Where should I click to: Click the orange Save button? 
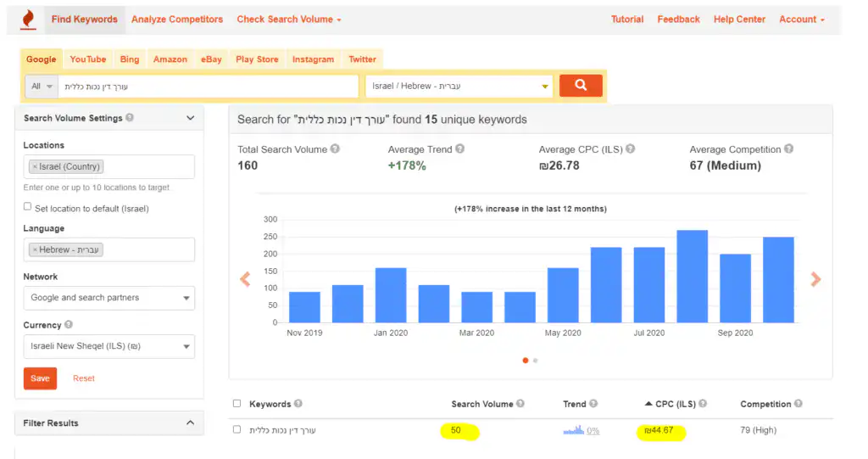[x=40, y=378]
